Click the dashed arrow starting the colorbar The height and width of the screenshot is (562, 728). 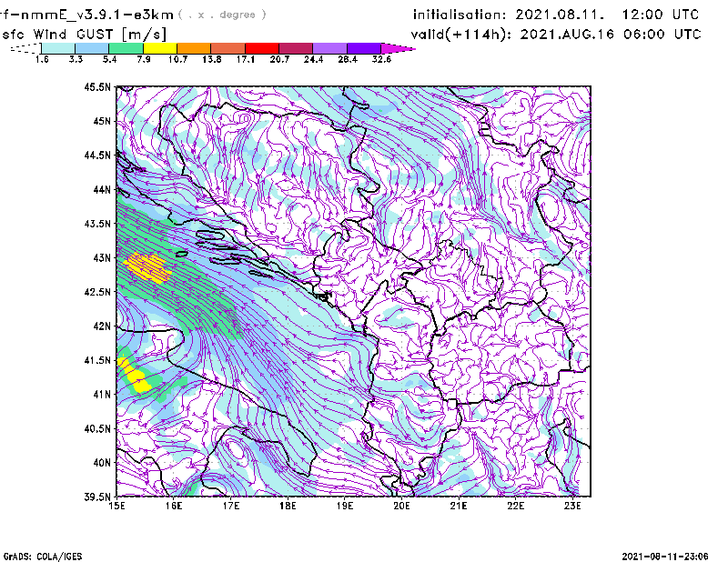(23, 48)
